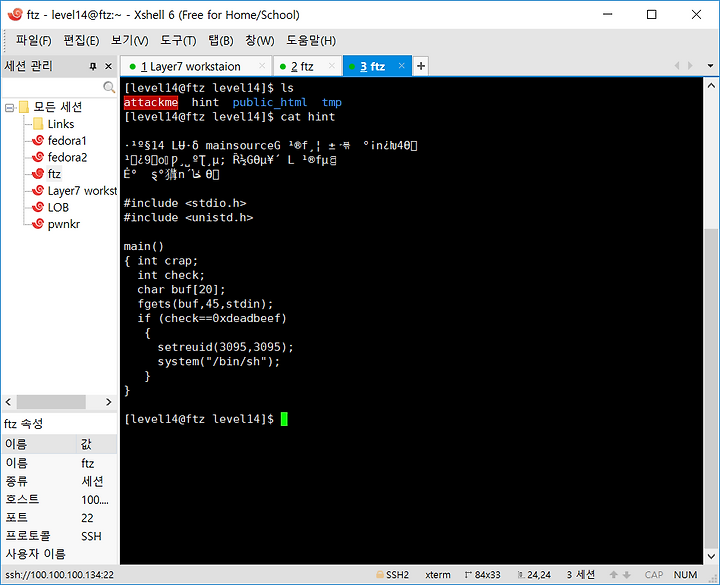The image size is (720, 585).
Task: Click the pwnkr session icon
Action: point(38,224)
